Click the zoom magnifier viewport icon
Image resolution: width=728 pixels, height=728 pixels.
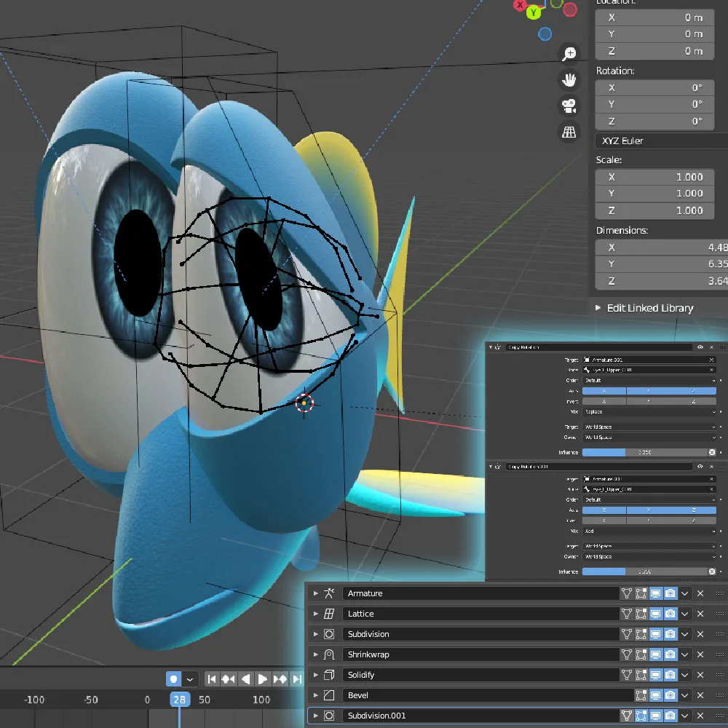[569, 53]
